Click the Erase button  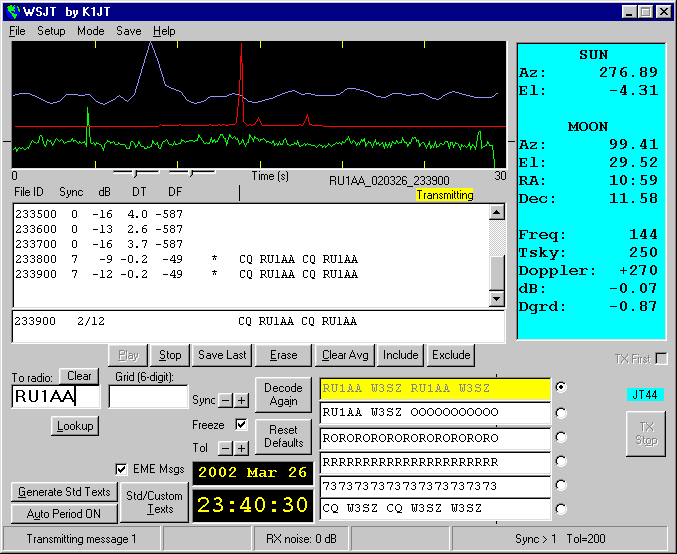[x=283, y=355]
